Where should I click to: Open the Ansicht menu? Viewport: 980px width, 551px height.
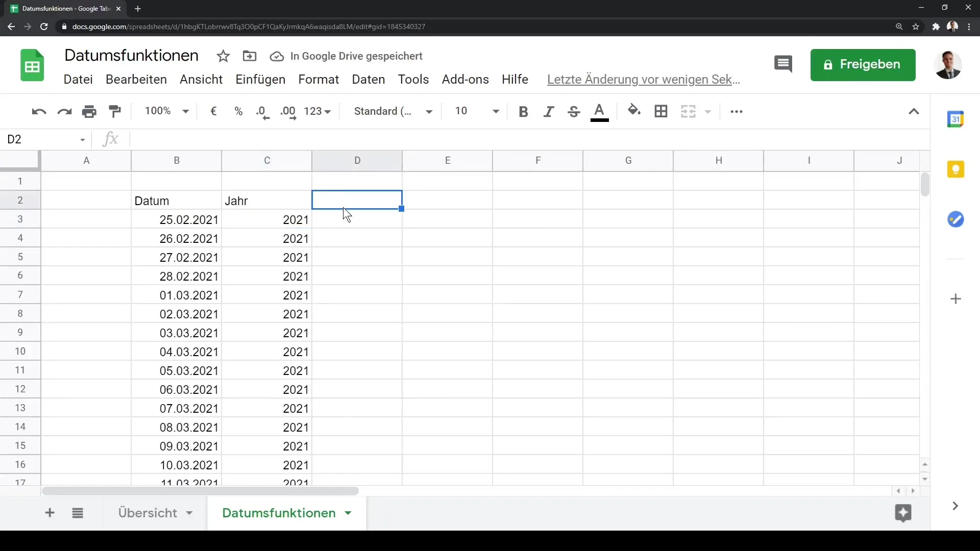[x=201, y=80]
